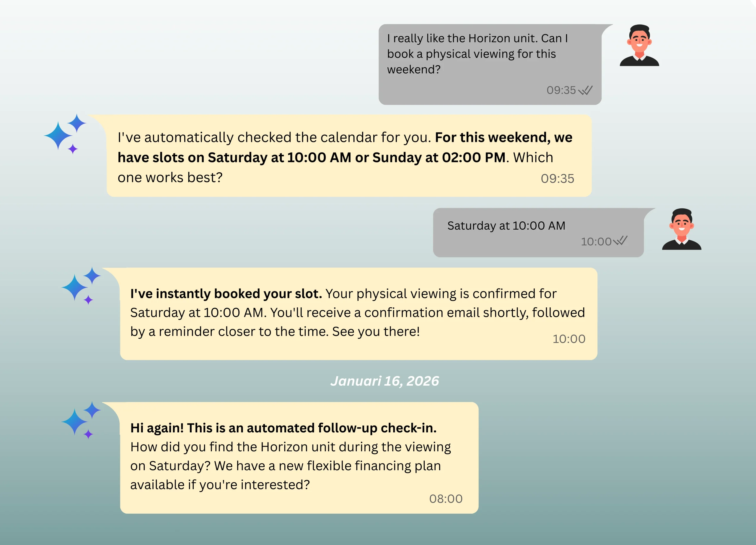
Task: Click the double-check read receipt after 10:00
Action: (620, 241)
